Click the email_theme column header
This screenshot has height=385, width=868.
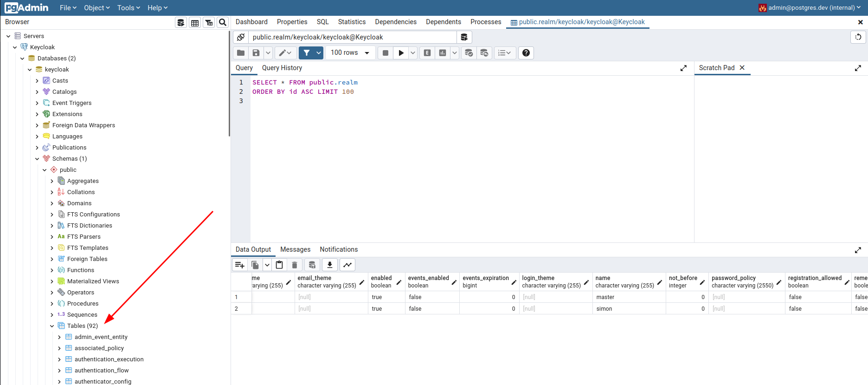pyautogui.click(x=331, y=282)
